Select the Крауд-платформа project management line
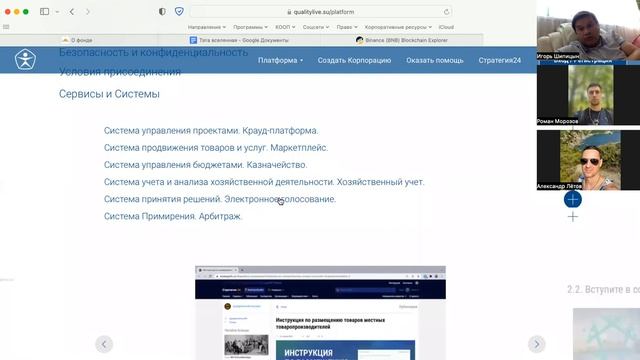640x360 pixels. (x=211, y=131)
